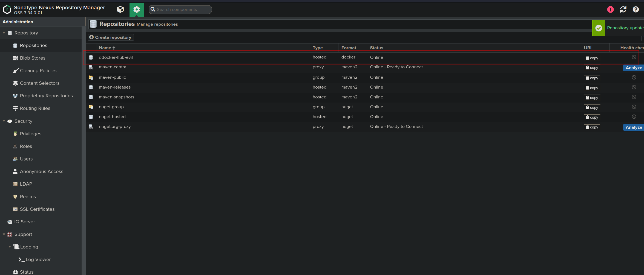This screenshot has height=275, width=644.
Task: Collapse the Logging tree node
Action: pyautogui.click(x=10, y=247)
